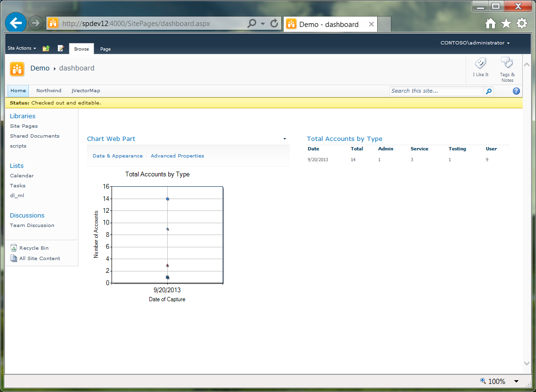Click the page scrollbar down arrow
This screenshot has width=536, height=392.
pyautogui.click(x=527, y=364)
